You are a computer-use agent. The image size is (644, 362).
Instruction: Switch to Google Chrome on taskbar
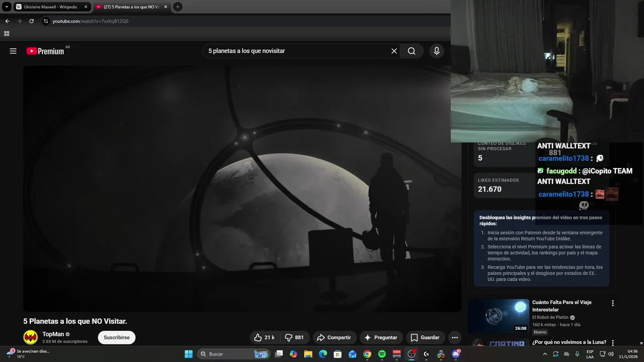[367, 354]
